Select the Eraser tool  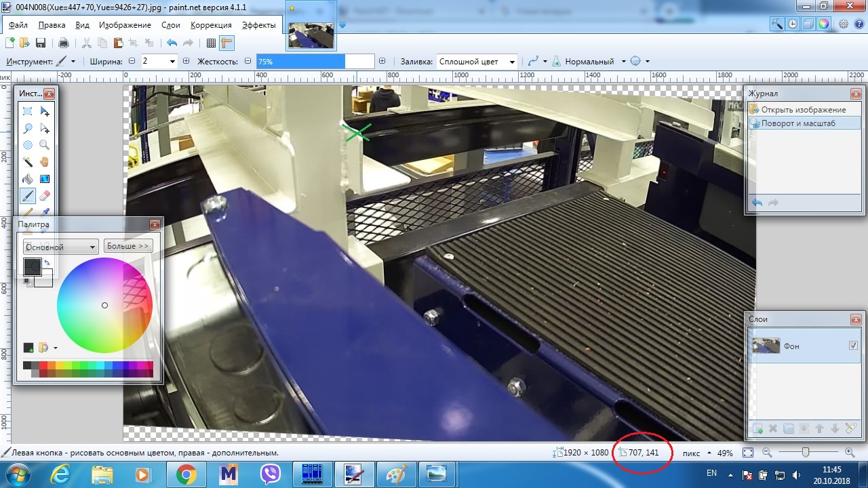pos(45,196)
